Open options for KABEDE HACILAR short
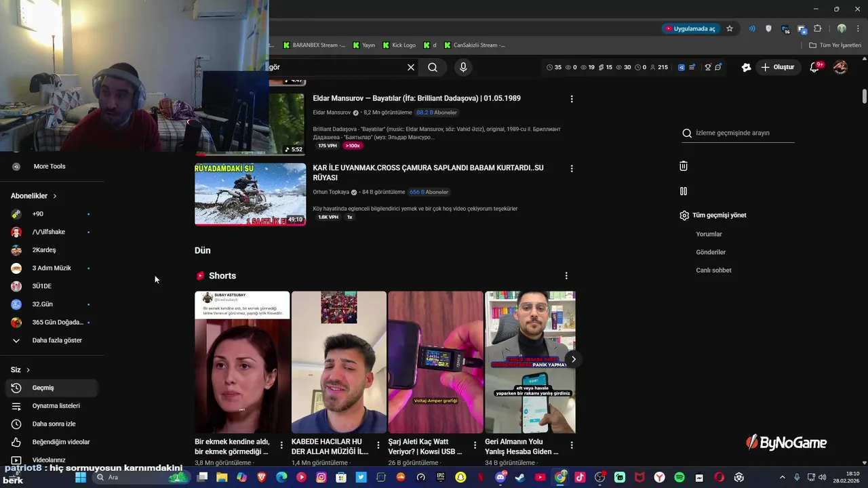Image resolution: width=868 pixels, height=488 pixels. tap(378, 445)
